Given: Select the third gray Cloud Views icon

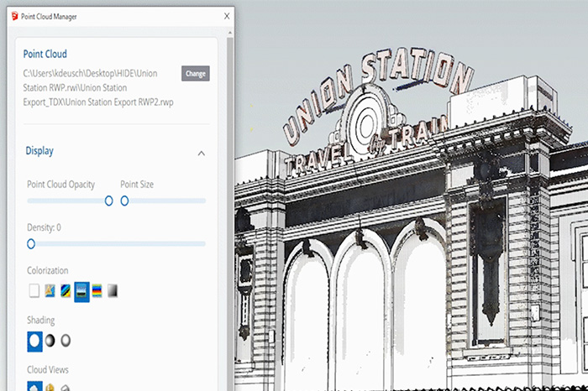Looking at the screenshot, I should point(66,388).
